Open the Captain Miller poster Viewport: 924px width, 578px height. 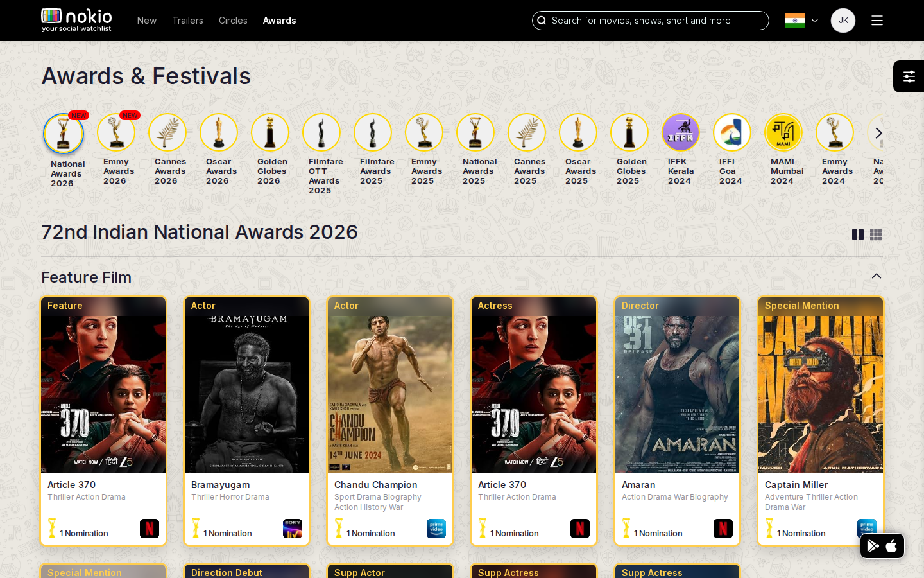pyautogui.click(x=821, y=385)
